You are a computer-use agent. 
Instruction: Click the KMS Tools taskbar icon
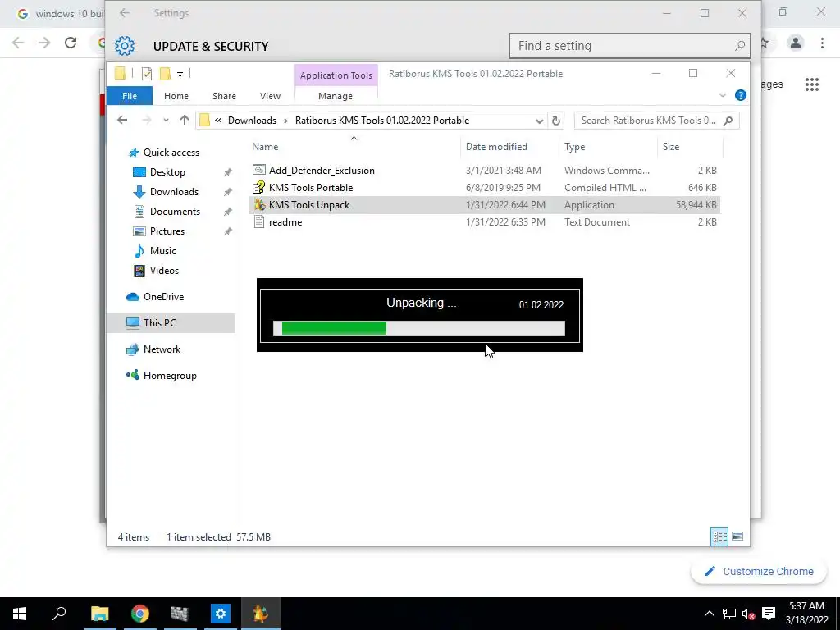click(x=260, y=614)
